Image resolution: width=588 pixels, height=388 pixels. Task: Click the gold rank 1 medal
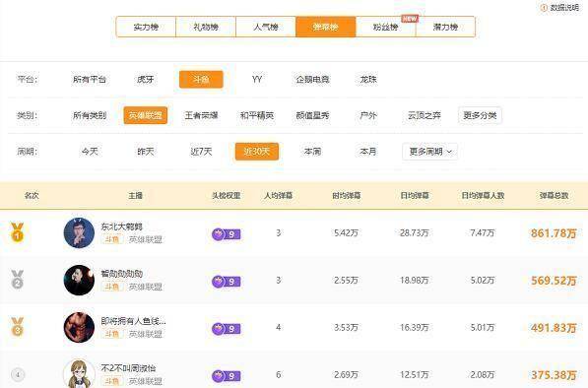coord(18,232)
